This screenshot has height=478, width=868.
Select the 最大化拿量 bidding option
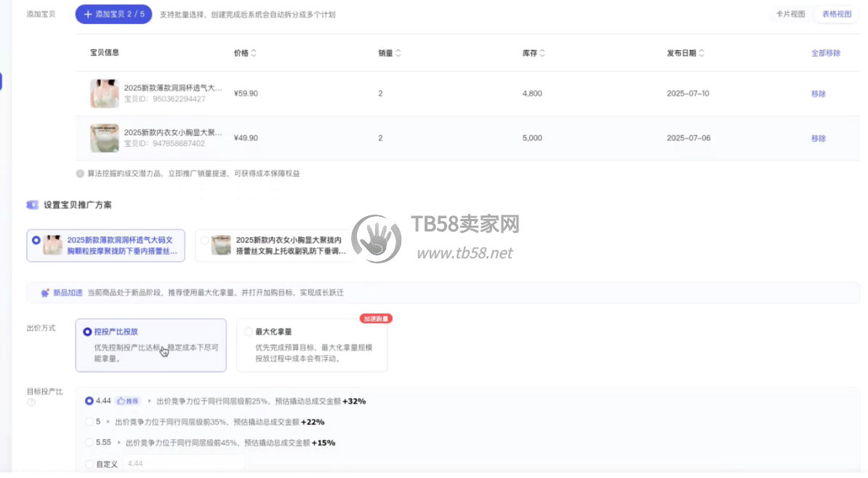[249, 332]
